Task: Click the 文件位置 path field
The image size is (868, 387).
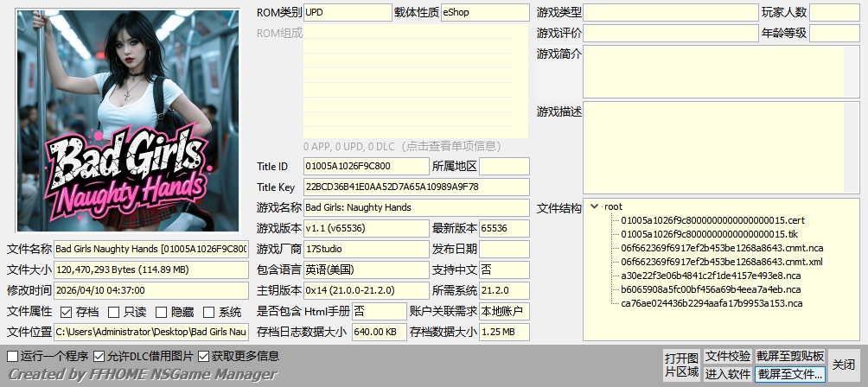Action: [x=151, y=332]
